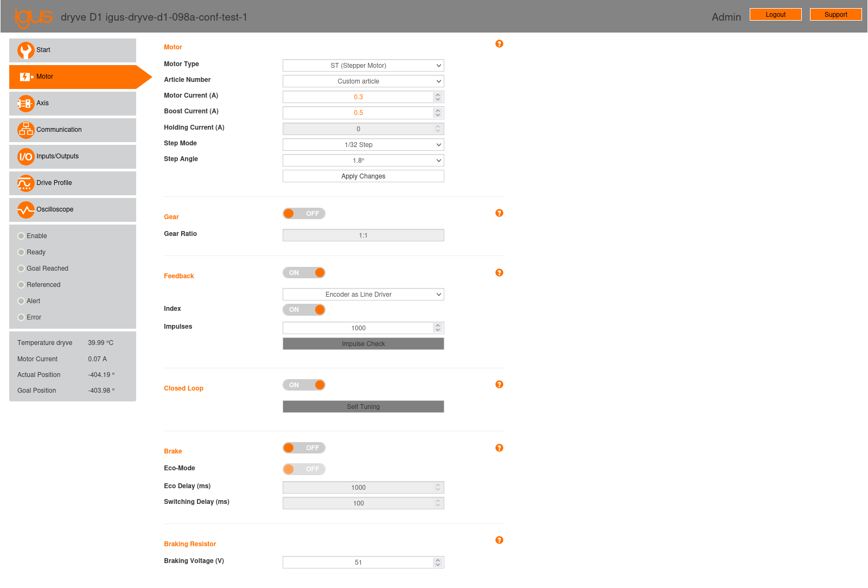The height and width of the screenshot is (588, 868).
Task: Switch on the Brake toggle
Action: pos(304,448)
